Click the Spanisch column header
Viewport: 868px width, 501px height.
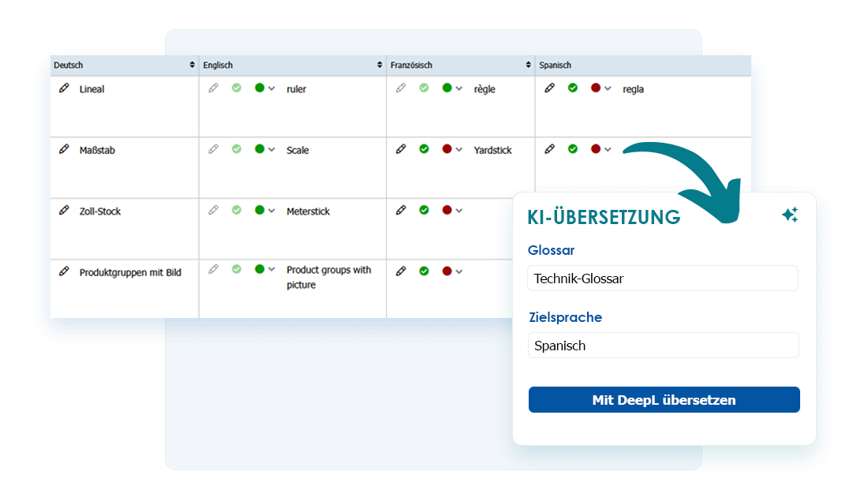(x=642, y=65)
